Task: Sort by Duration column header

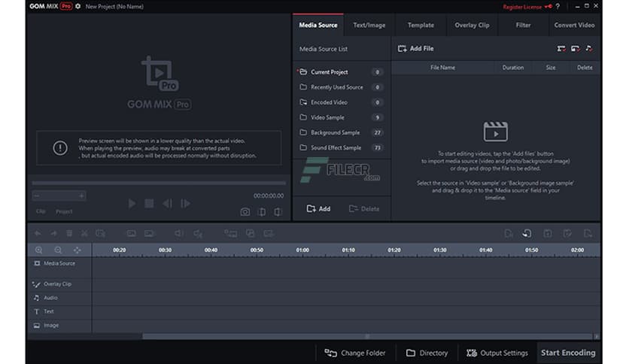Action: (512, 68)
